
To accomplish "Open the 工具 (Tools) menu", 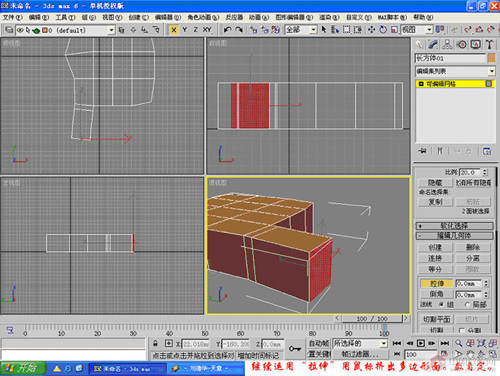I will [x=65, y=17].
